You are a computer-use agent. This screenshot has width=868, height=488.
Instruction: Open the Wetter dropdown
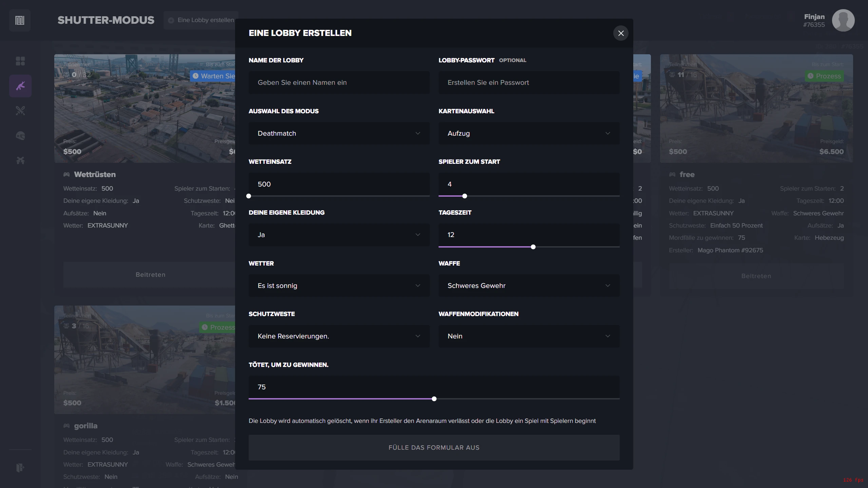pyautogui.click(x=339, y=286)
